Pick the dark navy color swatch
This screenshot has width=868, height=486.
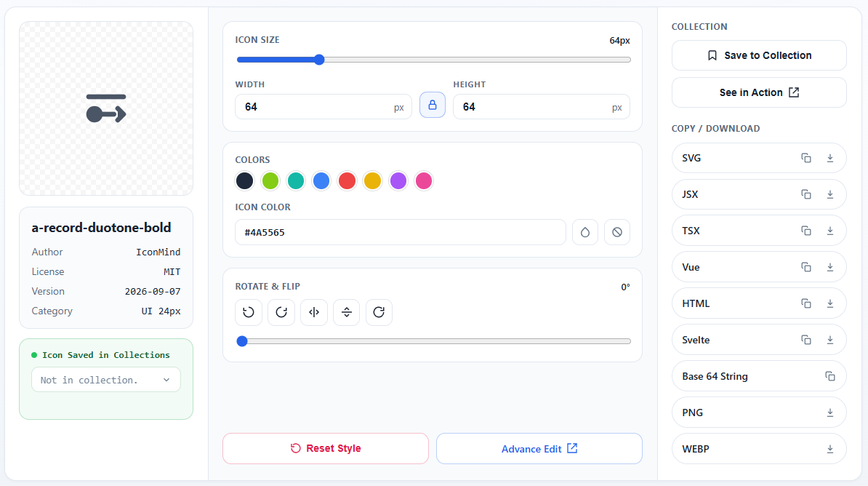[x=245, y=180]
